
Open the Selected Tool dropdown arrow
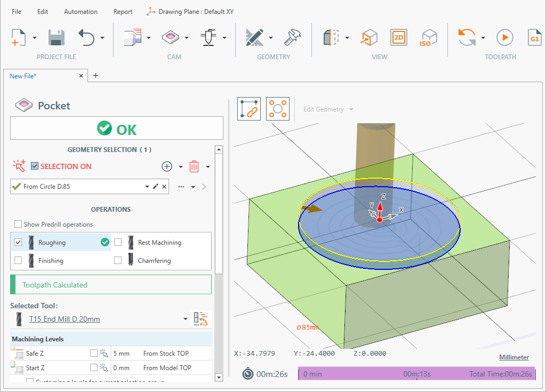(x=186, y=319)
